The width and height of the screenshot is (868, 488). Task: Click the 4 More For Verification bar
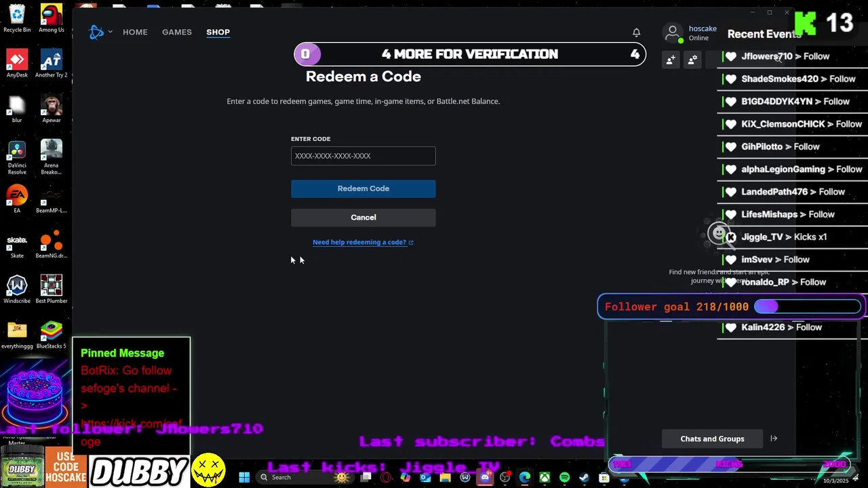[470, 54]
